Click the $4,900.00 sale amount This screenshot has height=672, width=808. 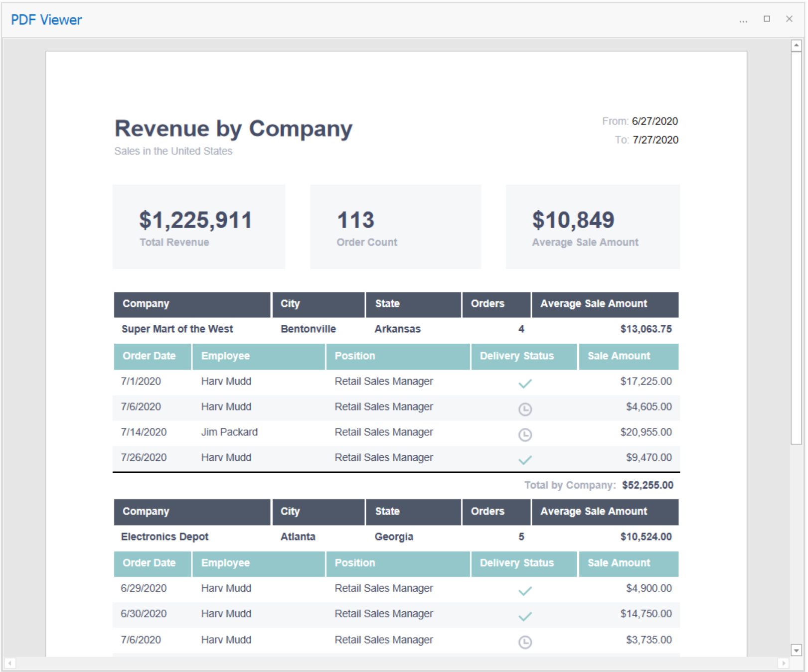point(649,588)
